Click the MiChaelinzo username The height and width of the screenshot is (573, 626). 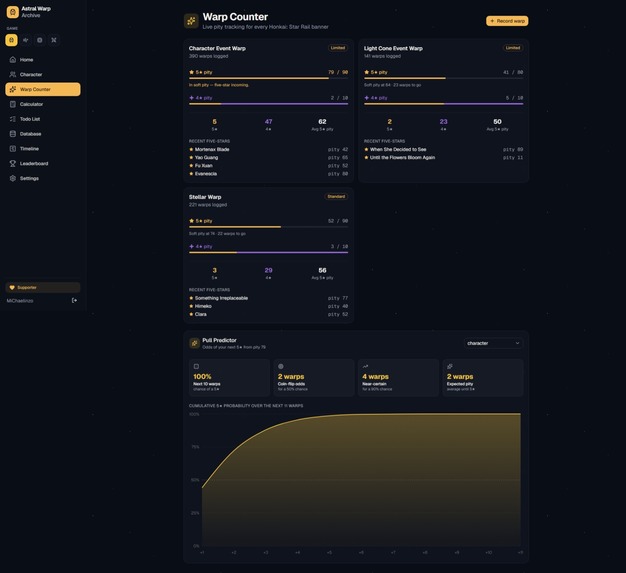tap(20, 300)
